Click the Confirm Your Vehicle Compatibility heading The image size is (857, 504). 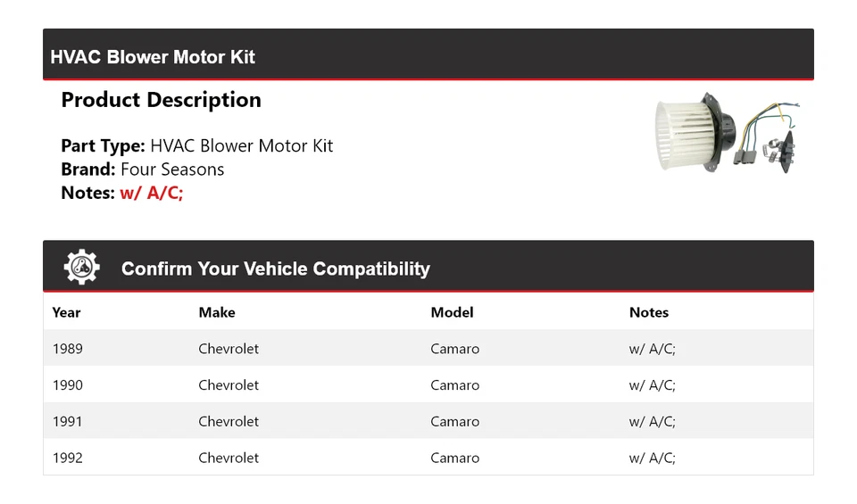click(275, 269)
